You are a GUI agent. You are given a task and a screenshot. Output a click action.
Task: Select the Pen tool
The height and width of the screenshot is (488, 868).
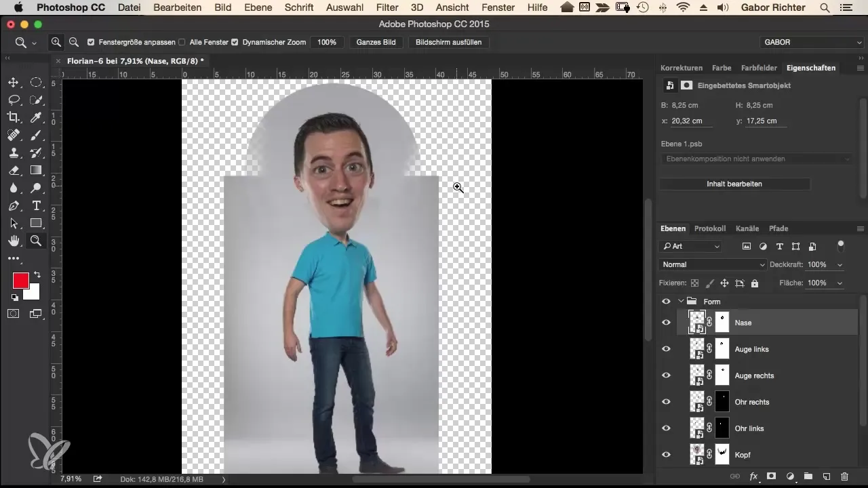point(14,205)
